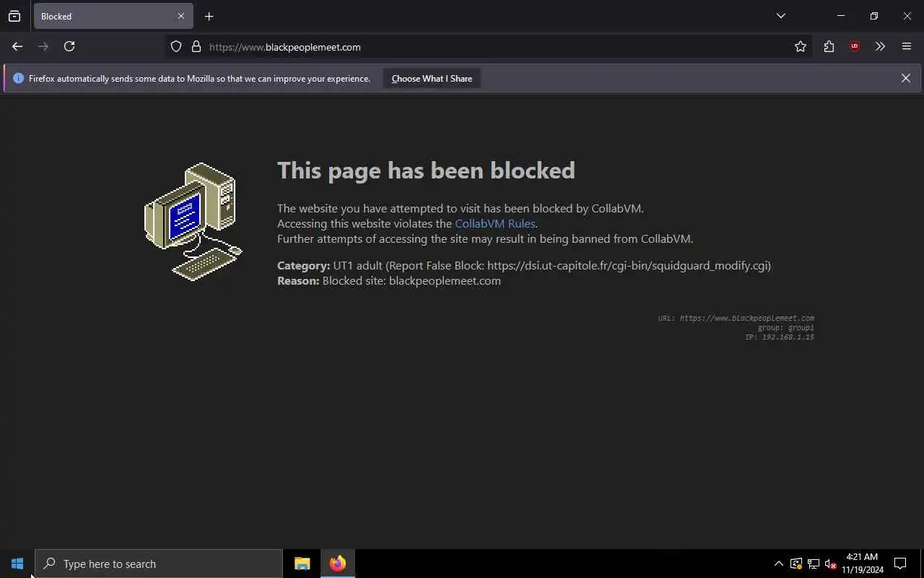Viewport: 924px width, 578px height.
Task: Click the URL debug text line
Action: [x=736, y=318]
